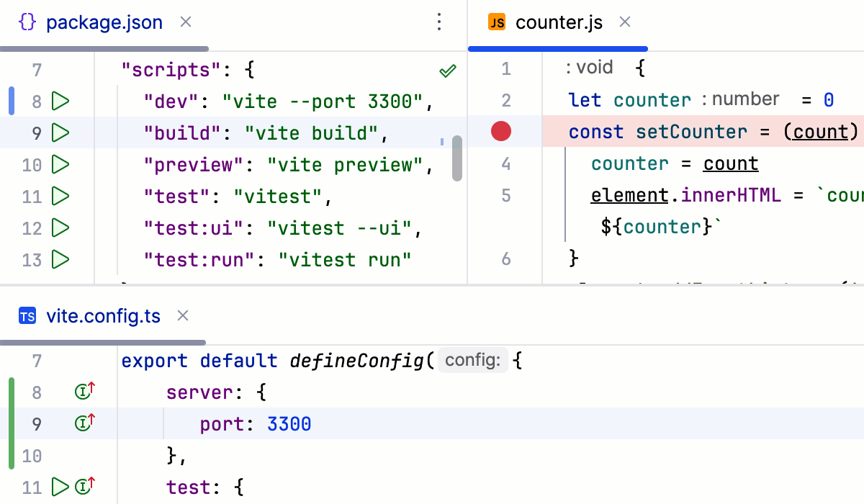
Task: Run the "build" script from the gutter
Action: [60, 133]
